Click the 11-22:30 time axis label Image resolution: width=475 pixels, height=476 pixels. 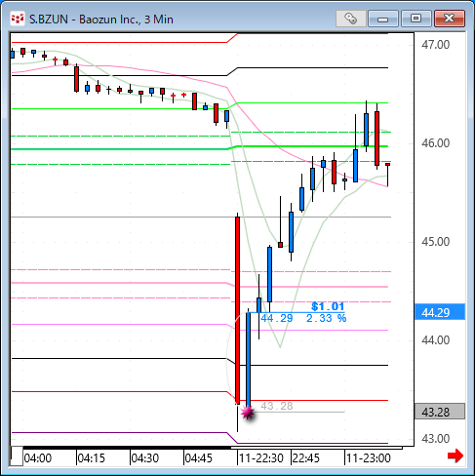[x=261, y=458]
